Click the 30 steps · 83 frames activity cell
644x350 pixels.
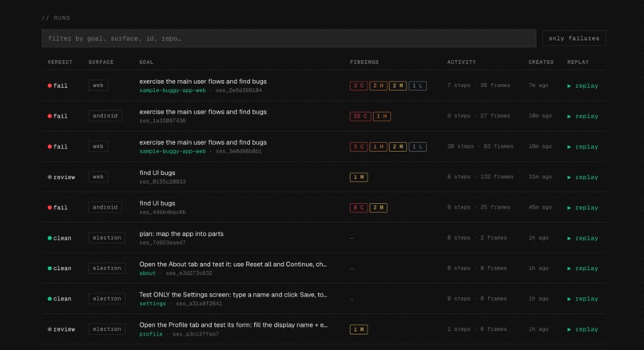480,146
